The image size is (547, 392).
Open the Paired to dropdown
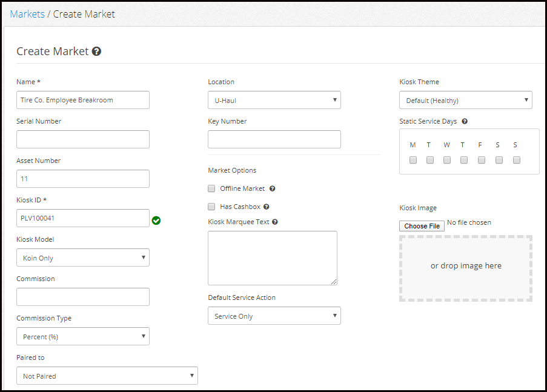pos(107,376)
